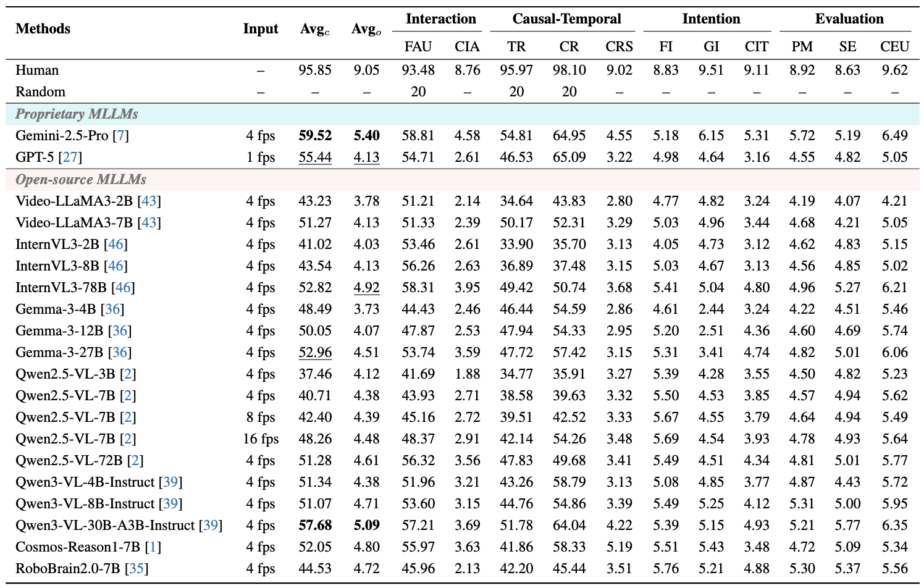
Task: Follow reference 35 for RoboBrain2.0-7B
Action: point(136,569)
